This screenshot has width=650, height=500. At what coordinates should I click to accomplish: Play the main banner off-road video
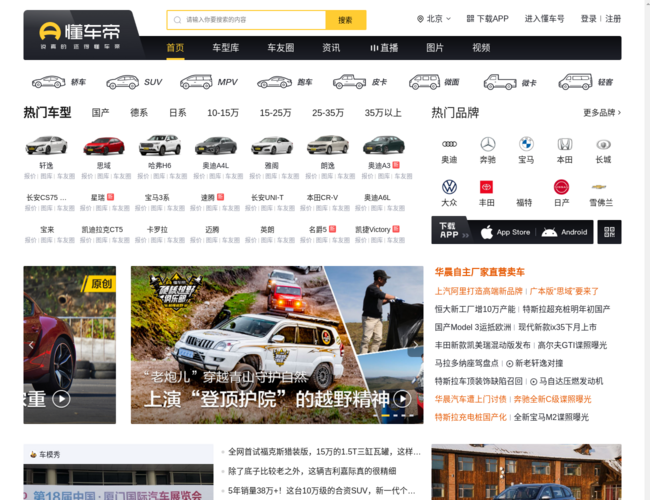click(402, 399)
